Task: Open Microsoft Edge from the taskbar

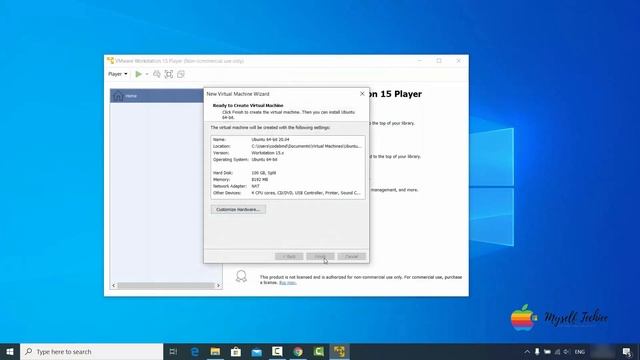Action: (x=195, y=351)
